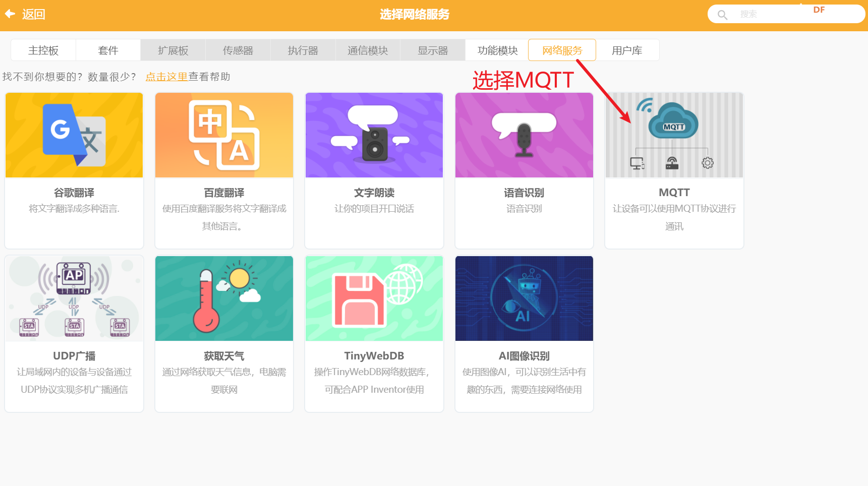Pick the TinyWebDB floppy disk icon
The width and height of the screenshot is (868, 486).
(374, 298)
